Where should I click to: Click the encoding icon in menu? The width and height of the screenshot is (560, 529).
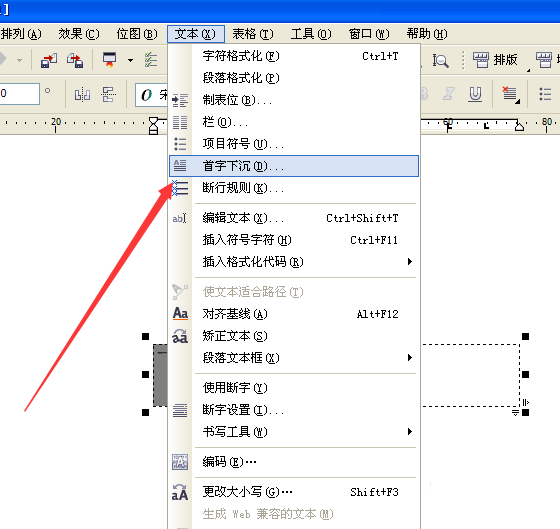point(180,462)
